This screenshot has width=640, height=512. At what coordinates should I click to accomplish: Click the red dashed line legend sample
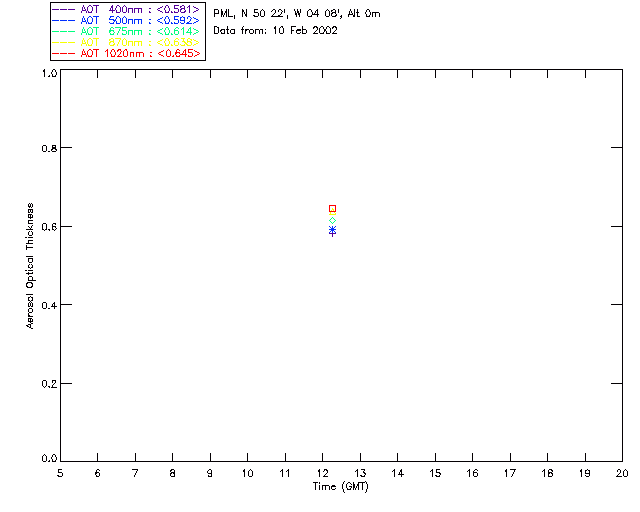[64, 53]
